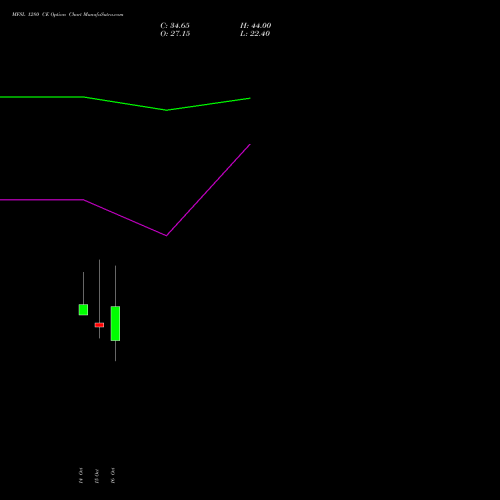This screenshot has width=500, height=500.
Task: Click the high value 'H: 44.00'
Action: point(256,26)
